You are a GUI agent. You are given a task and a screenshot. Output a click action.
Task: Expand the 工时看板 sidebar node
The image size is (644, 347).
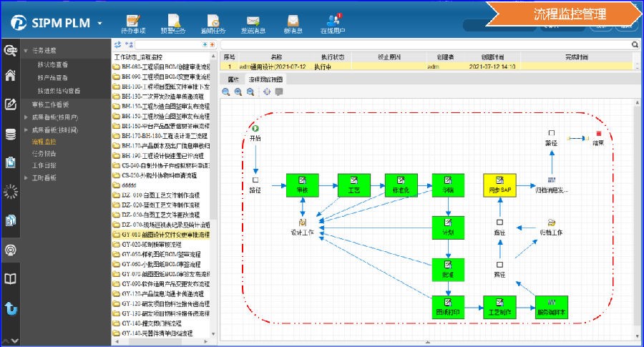click(26, 177)
